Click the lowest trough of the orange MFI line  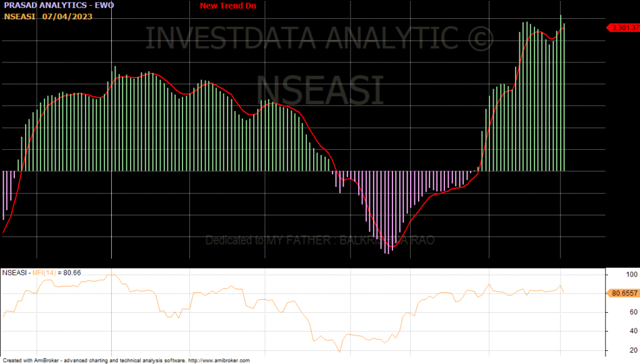click(x=340, y=352)
